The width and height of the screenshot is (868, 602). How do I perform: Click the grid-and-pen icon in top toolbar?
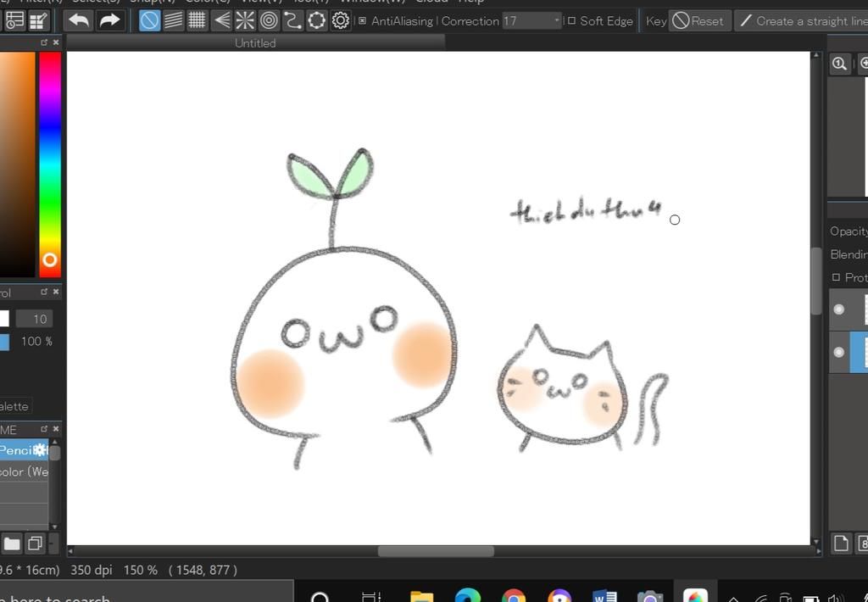pos(39,21)
